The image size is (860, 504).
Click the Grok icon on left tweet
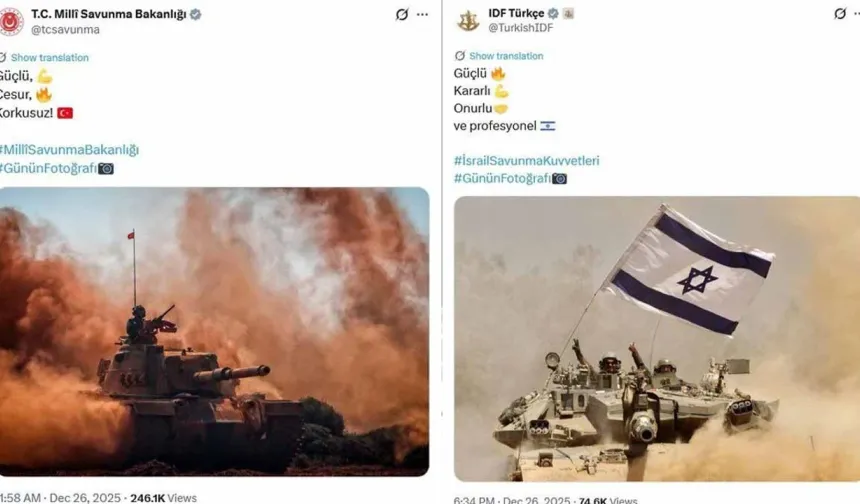point(402,14)
